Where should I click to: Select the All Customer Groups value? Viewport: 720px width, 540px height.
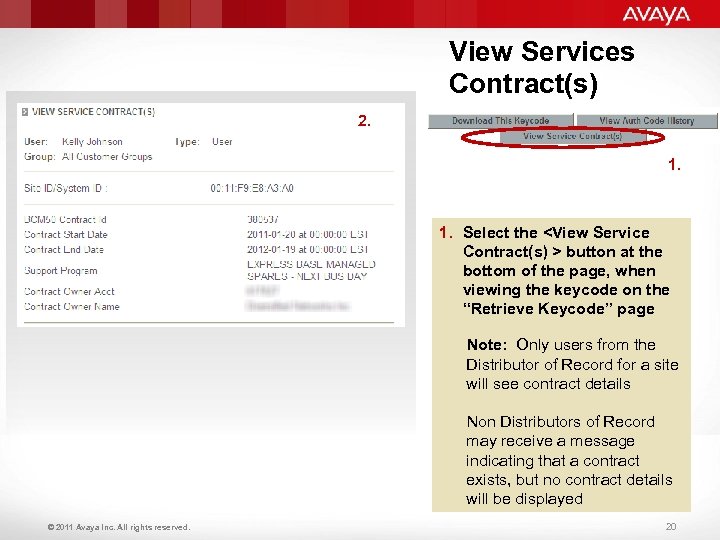tap(107, 157)
